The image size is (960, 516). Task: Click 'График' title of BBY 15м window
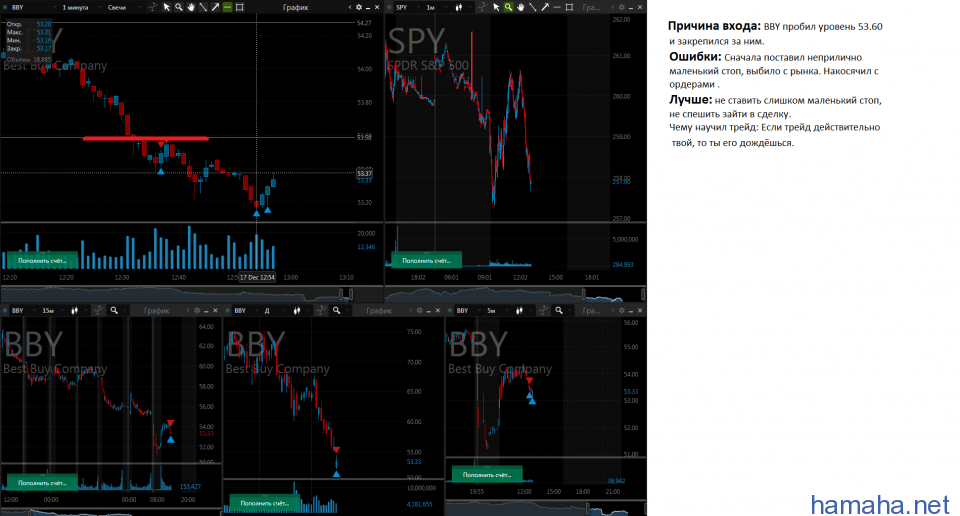coord(157,311)
